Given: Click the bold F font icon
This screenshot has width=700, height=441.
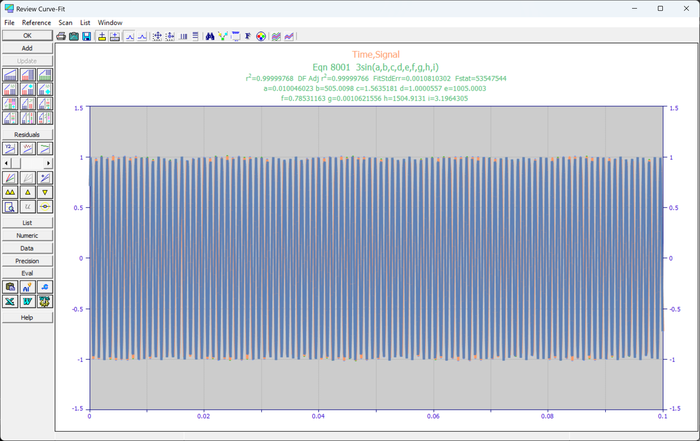Looking at the screenshot, I should pos(248,36).
